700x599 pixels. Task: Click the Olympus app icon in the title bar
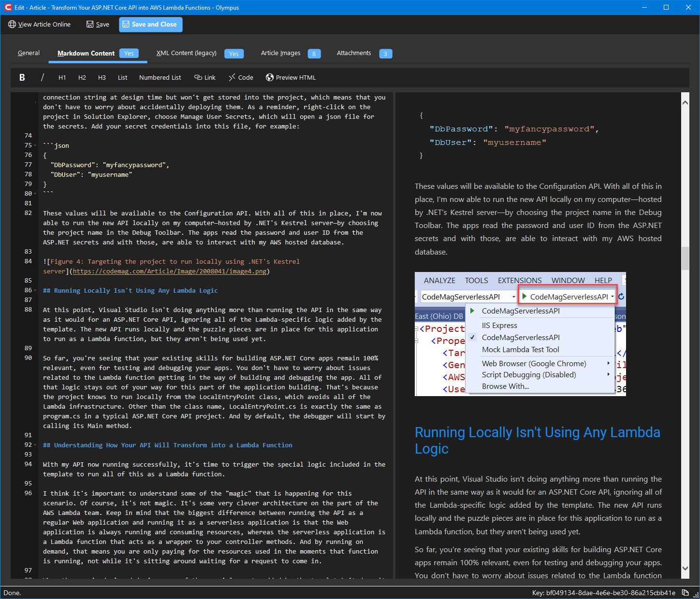8,7
